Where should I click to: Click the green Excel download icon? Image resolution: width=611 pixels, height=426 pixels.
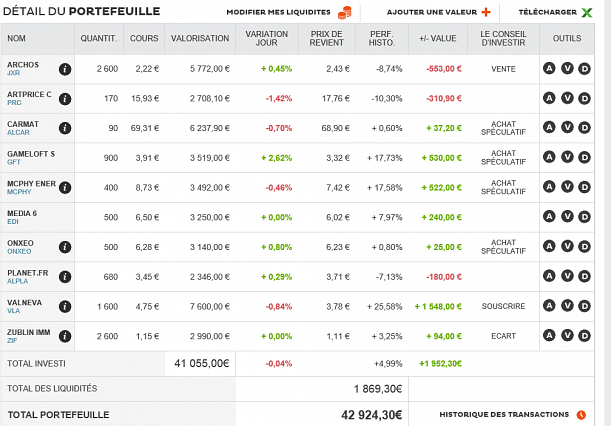click(x=586, y=12)
